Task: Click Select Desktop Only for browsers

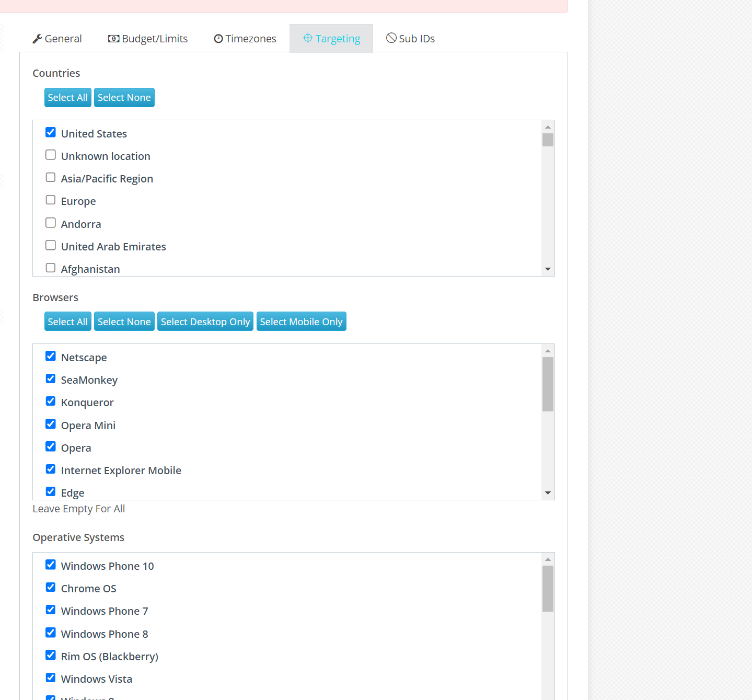Action: coord(205,322)
